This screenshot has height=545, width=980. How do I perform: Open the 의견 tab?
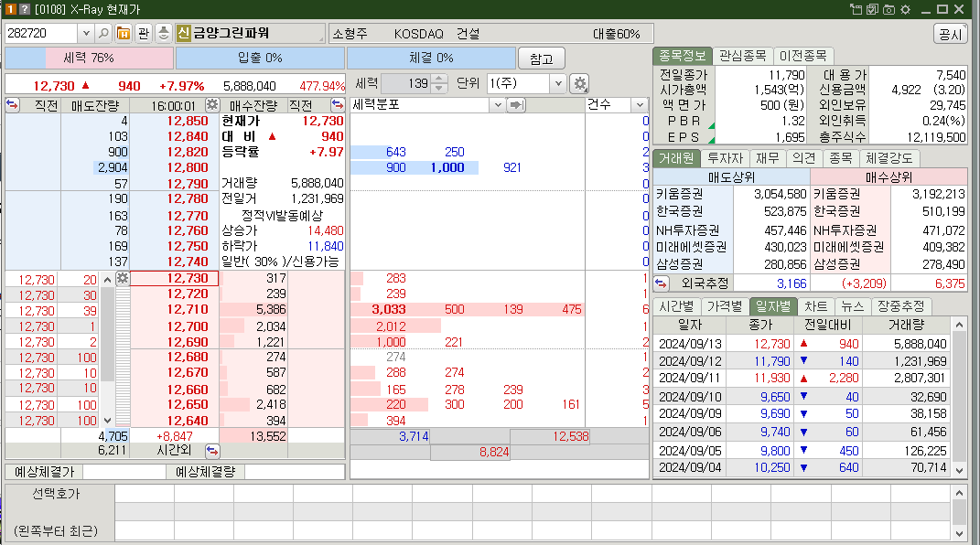point(803,158)
